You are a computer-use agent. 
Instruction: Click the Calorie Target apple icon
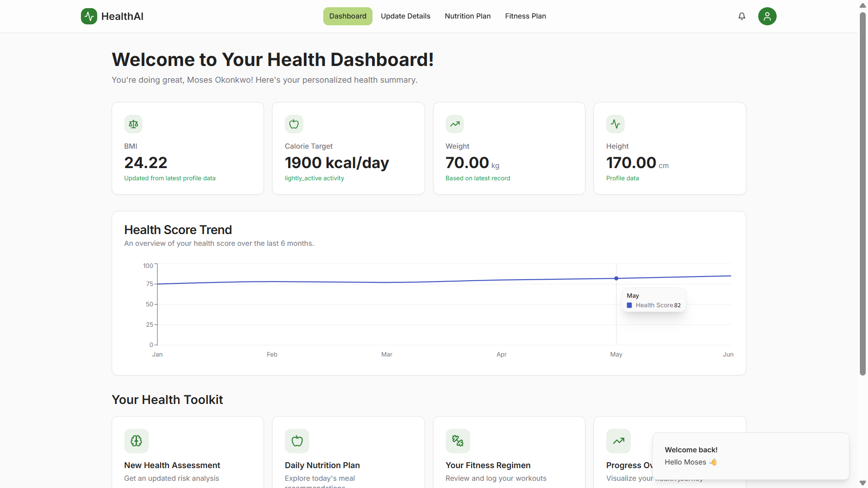(x=294, y=124)
